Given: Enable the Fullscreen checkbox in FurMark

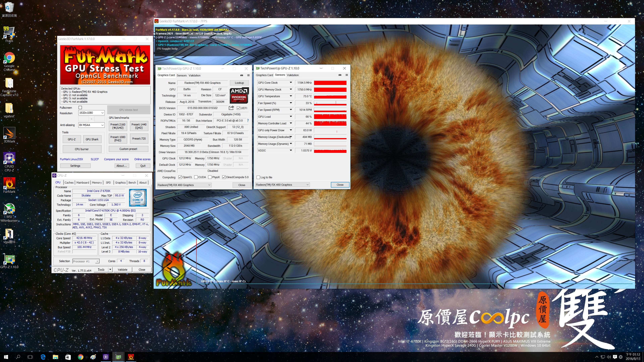Looking at the screenshot, I should [x=80, y=107].
